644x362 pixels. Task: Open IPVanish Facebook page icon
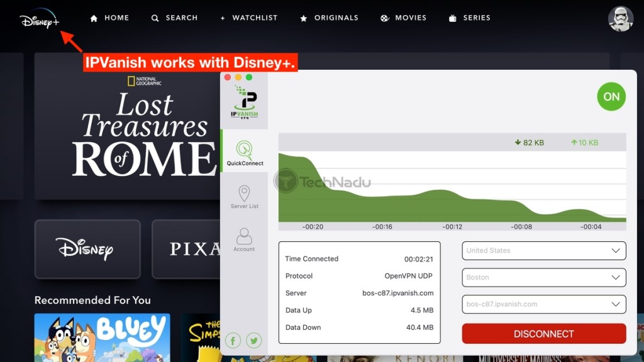(233, 340)
